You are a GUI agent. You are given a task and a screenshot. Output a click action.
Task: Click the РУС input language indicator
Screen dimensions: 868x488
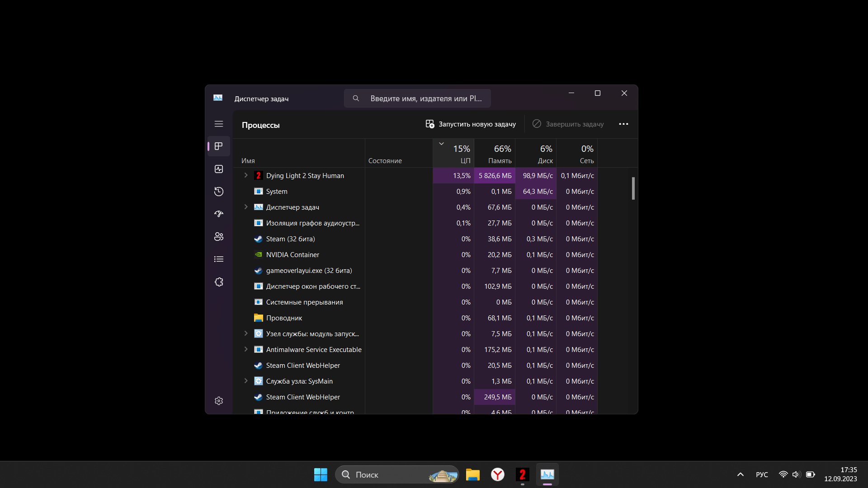[x=762, y=474]
